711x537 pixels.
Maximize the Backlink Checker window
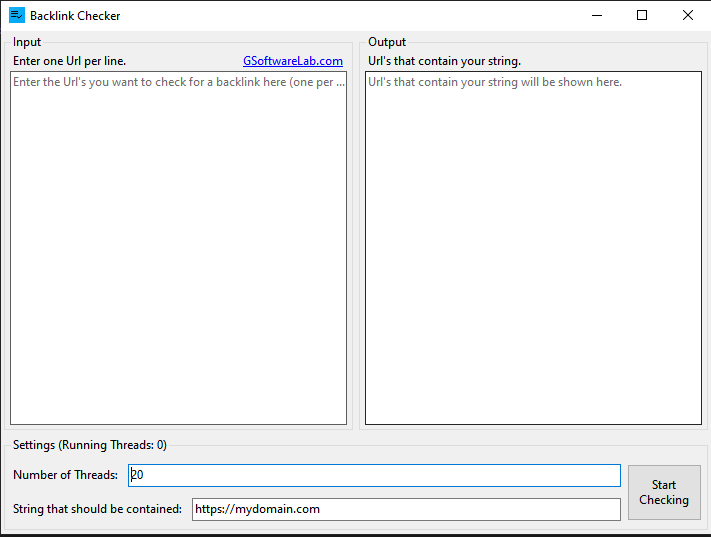click(642, 15)
